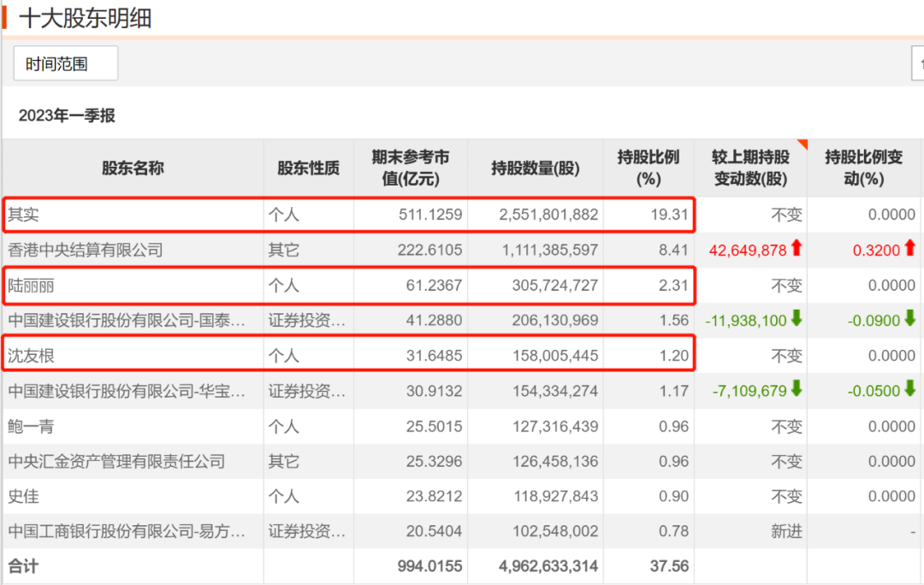Click the 合计 total row label
This screenshot has height=585, width=924.
tap(24, 566)
